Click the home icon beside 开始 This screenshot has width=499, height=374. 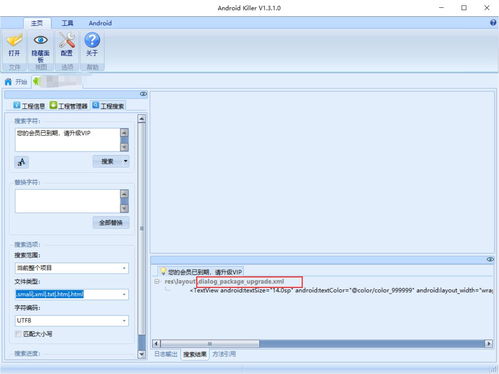8,82
